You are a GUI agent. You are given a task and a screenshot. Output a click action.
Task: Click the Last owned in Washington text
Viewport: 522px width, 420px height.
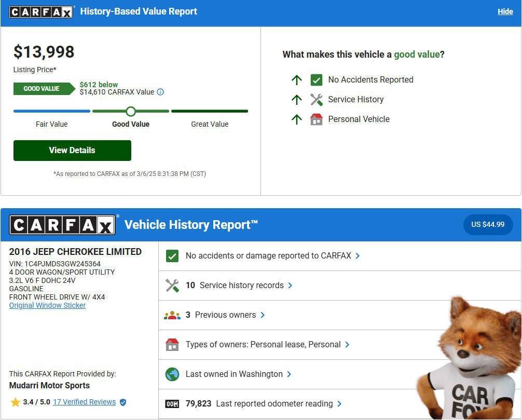(234, 374)
